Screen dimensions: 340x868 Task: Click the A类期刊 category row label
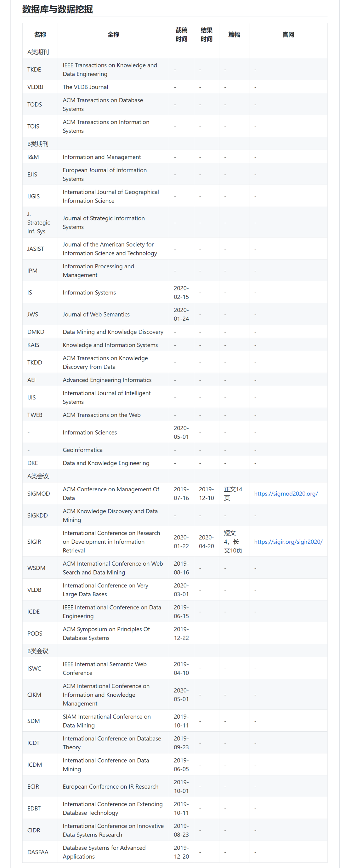coord(38,52)
